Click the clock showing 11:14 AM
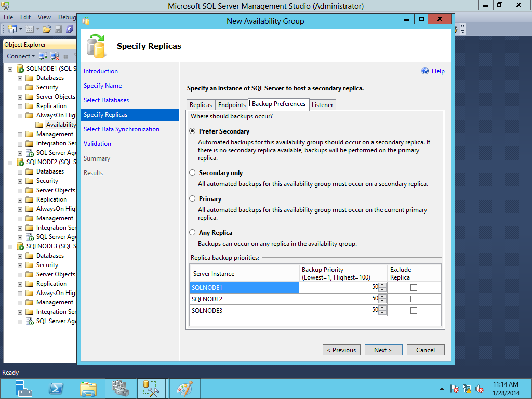This screenshot has width=532, height=399. (506, 384)
